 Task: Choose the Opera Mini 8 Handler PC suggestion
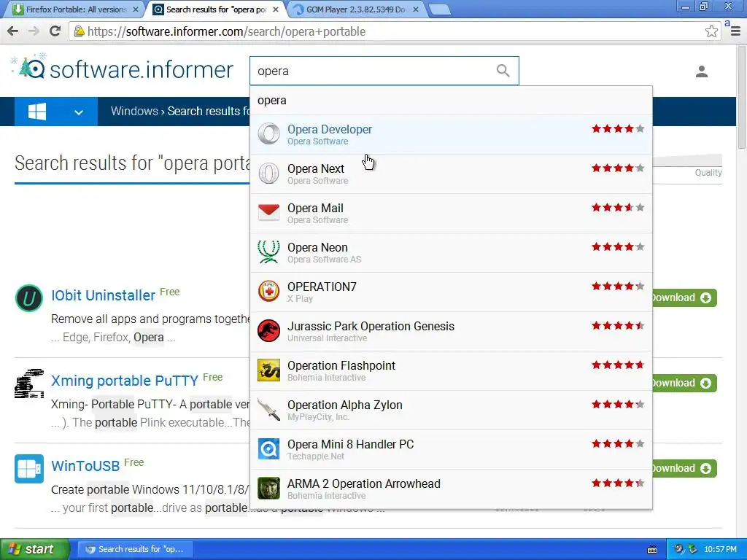click(451, 449)
